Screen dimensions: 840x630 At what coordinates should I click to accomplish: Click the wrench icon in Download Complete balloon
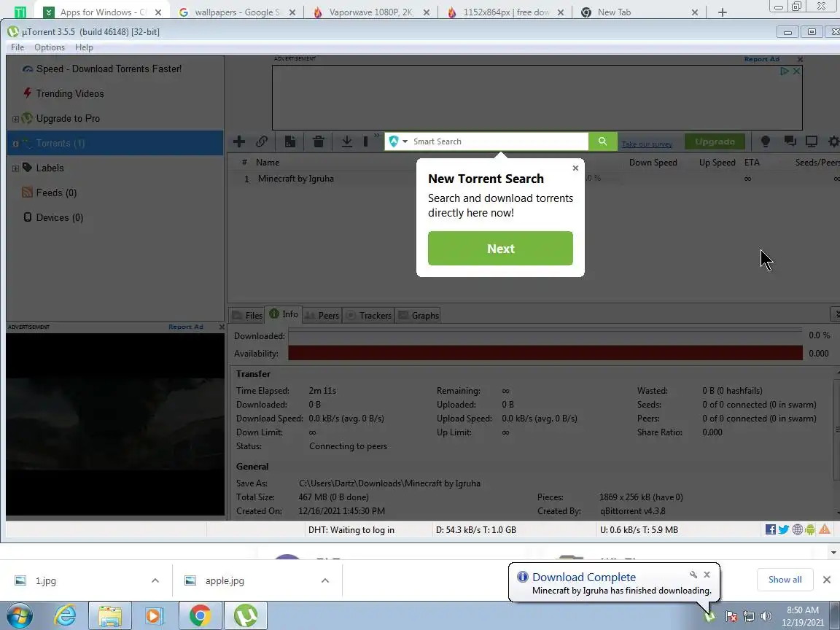coord(693,575)
